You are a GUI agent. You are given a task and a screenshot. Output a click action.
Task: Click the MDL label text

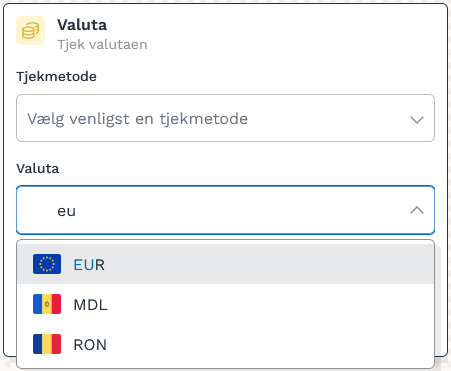click(90, 305)
